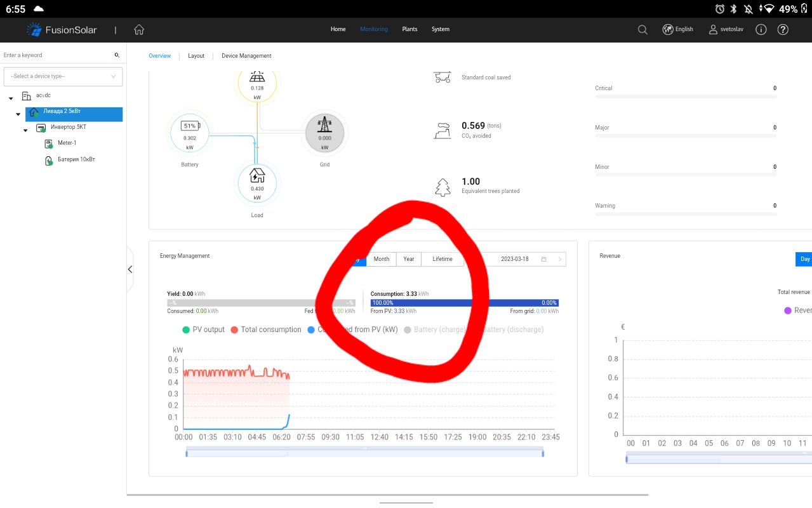Click the keyword search input field
Image resolution: width=812 pixels, height=508 pixels.
point(57,55)
